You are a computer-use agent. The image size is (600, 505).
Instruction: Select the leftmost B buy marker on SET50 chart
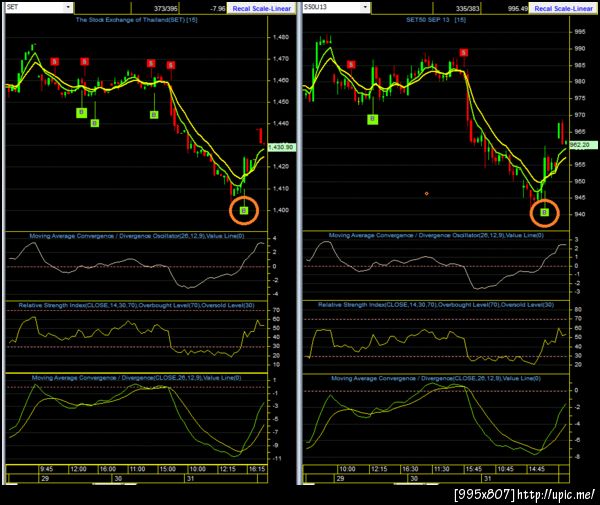[x=372, y=119]
